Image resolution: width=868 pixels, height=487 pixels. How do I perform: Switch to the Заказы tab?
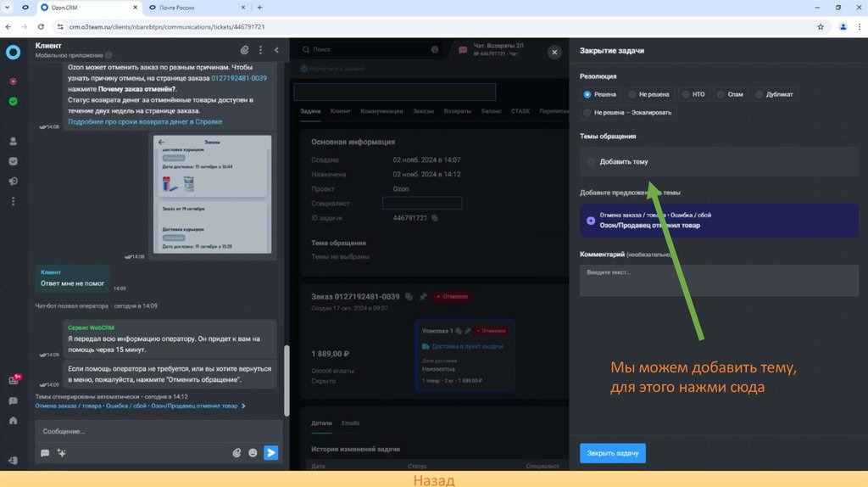(423, 111)
